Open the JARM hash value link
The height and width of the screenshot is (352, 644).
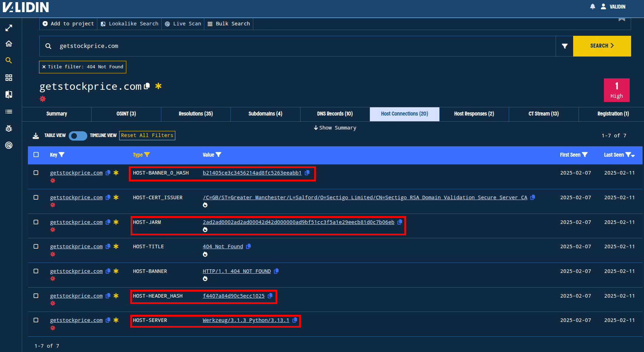point(298,222)
